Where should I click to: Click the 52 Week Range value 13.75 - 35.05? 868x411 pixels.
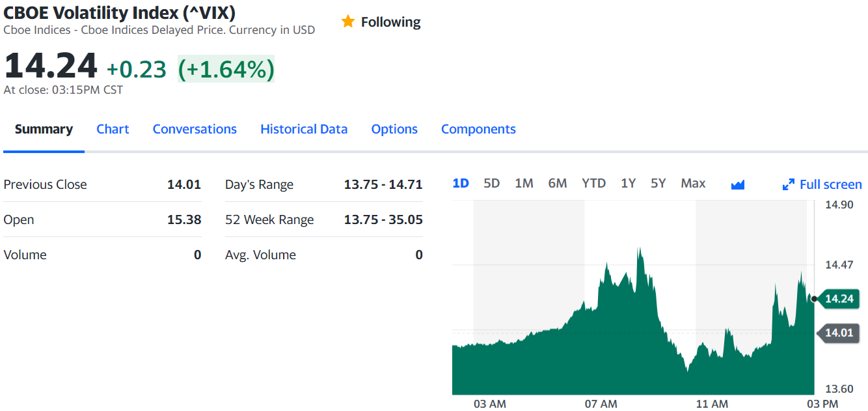[x=383, y=220]
